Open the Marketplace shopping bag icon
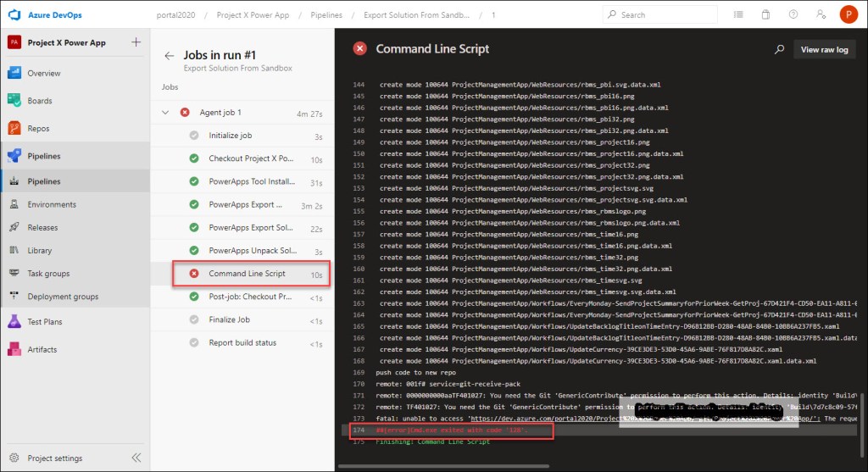Screen dimensions: 868x472 [765, 14]
